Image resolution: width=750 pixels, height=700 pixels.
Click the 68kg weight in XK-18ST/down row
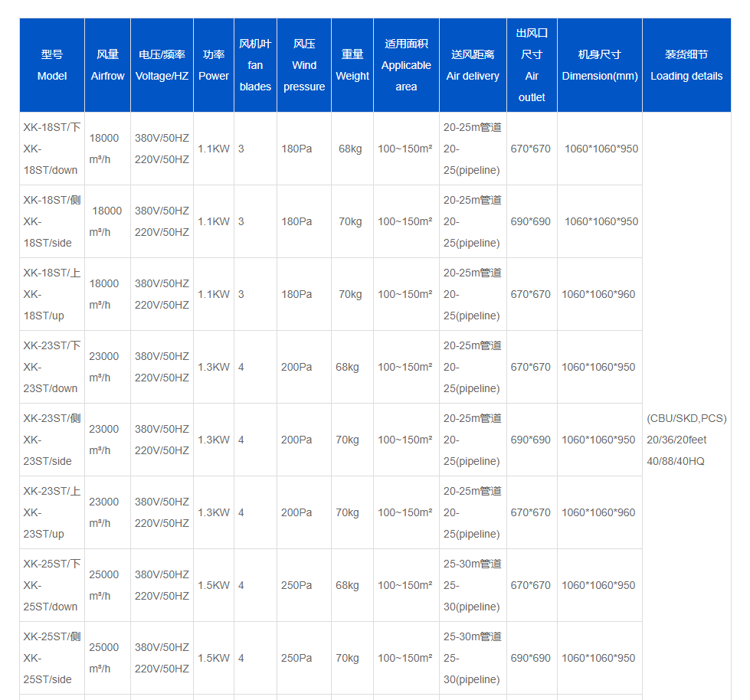click(x=350, y=149)
